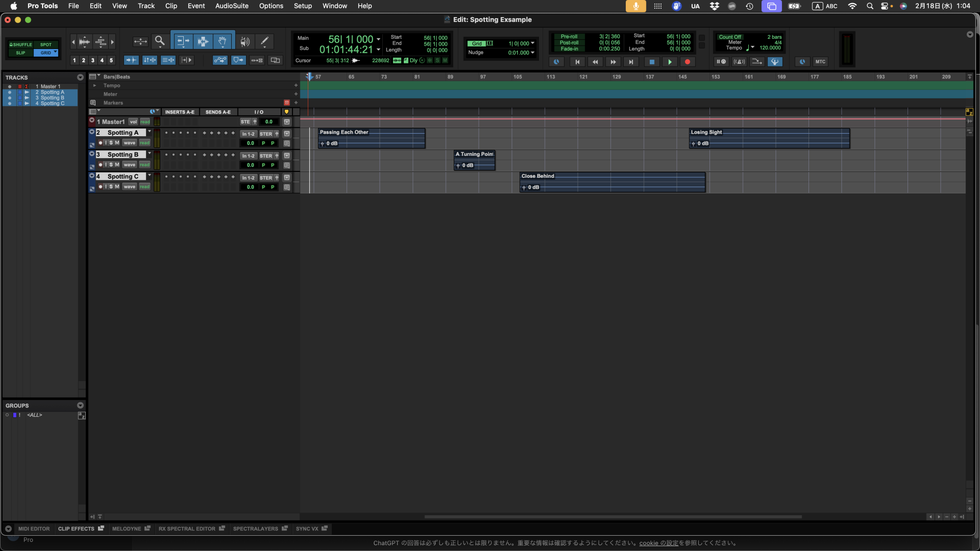Select the Grabber hand tool
This screenshot has height=551, width=980.
click(x=222, y=42)
